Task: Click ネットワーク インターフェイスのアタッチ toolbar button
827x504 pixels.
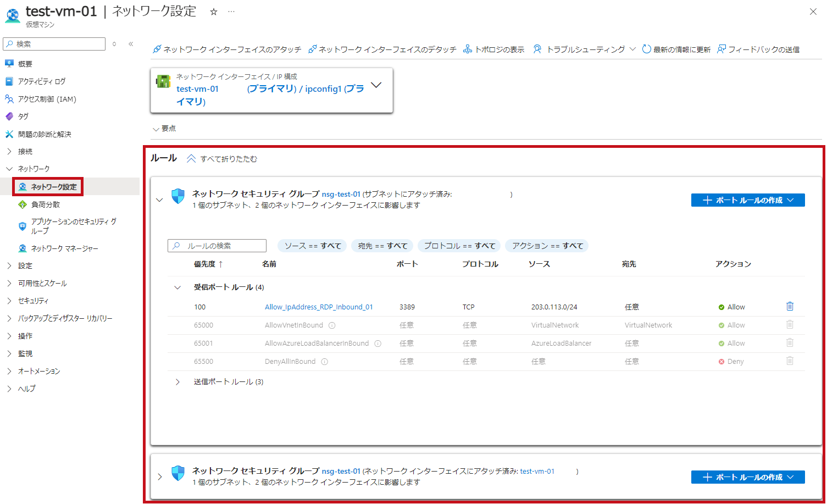Action: 227,49
